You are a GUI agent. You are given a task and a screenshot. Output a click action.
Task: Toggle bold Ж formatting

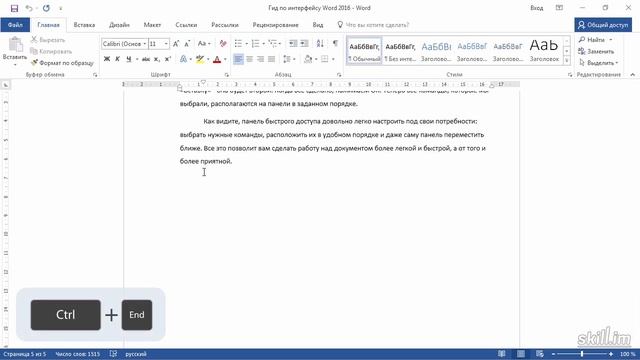point(107,59)
